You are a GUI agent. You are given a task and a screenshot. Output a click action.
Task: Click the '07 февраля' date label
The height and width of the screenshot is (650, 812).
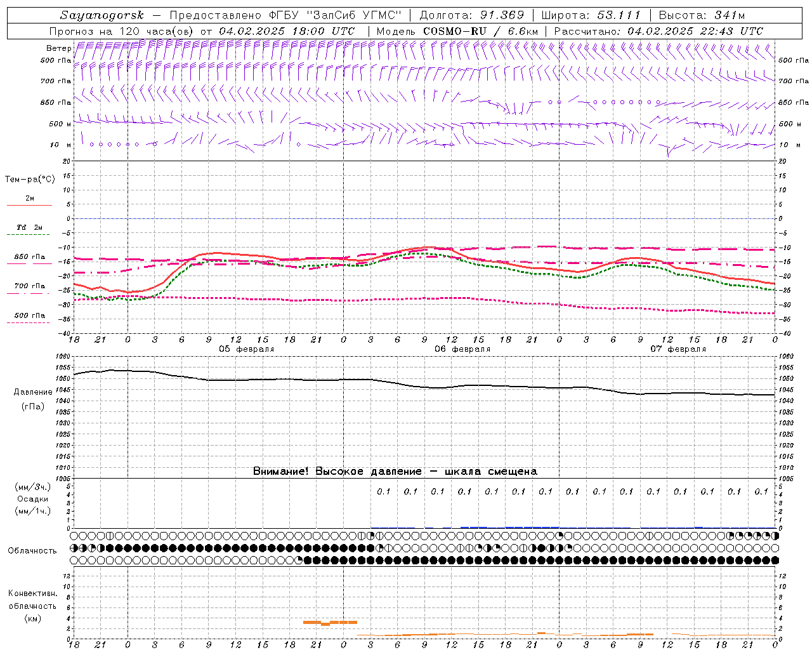[x=678, y=349]
